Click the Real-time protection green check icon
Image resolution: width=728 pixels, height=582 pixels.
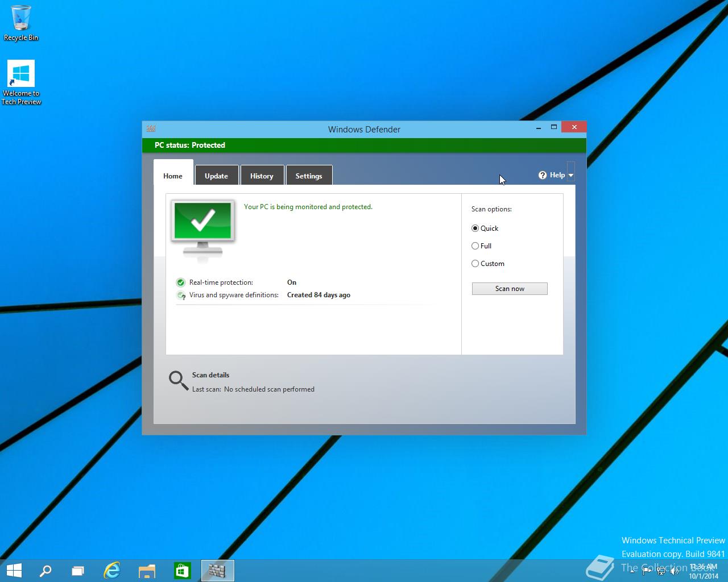181,282
